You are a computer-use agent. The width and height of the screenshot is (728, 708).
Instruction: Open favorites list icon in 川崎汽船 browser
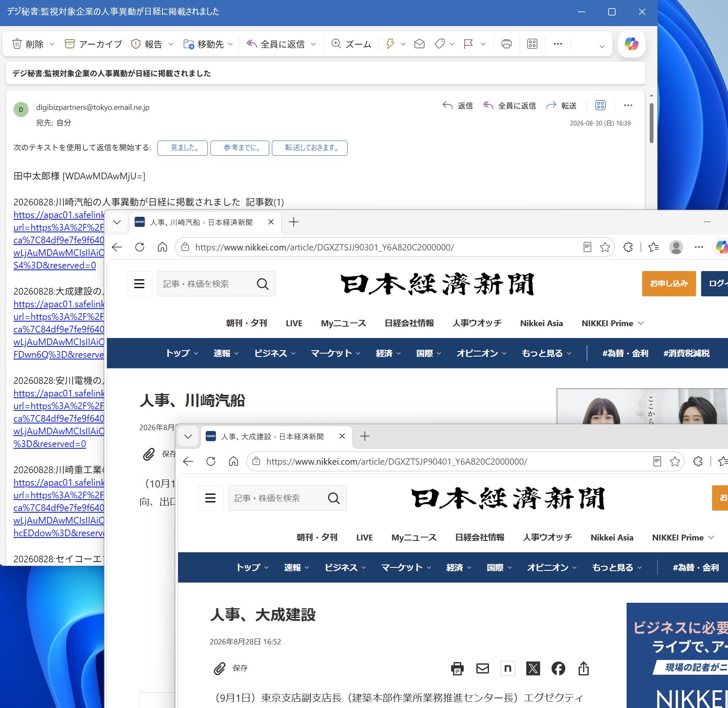(654, 247)
